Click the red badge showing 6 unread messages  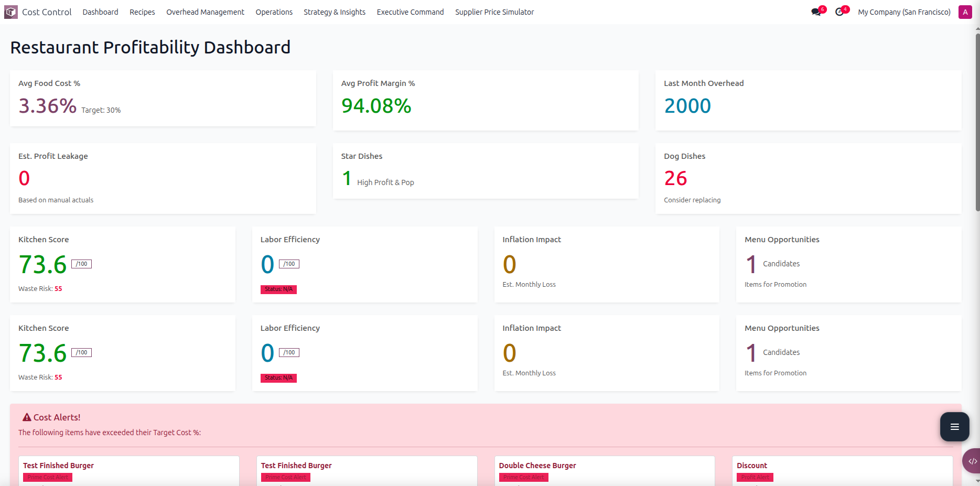pyautogui.click(x=821, y=8)
